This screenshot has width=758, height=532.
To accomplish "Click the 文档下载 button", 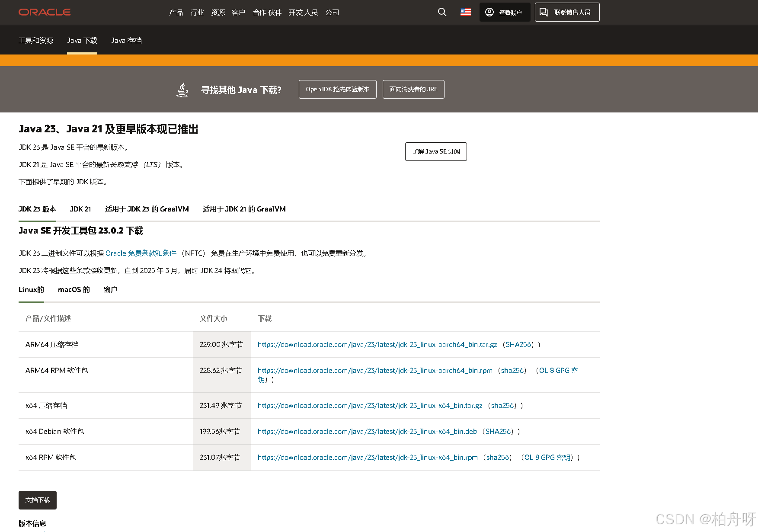I will [x=38, y=500].
